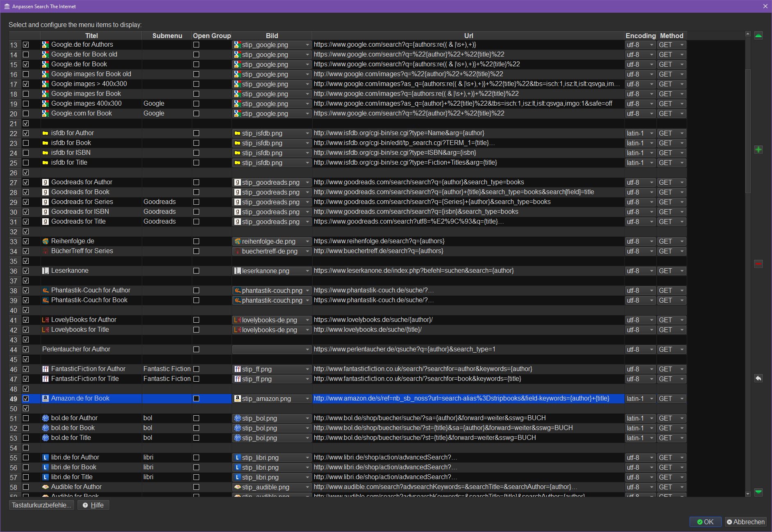Enable the 'libri.de for Book' row checkbox

tap(26, 467)
